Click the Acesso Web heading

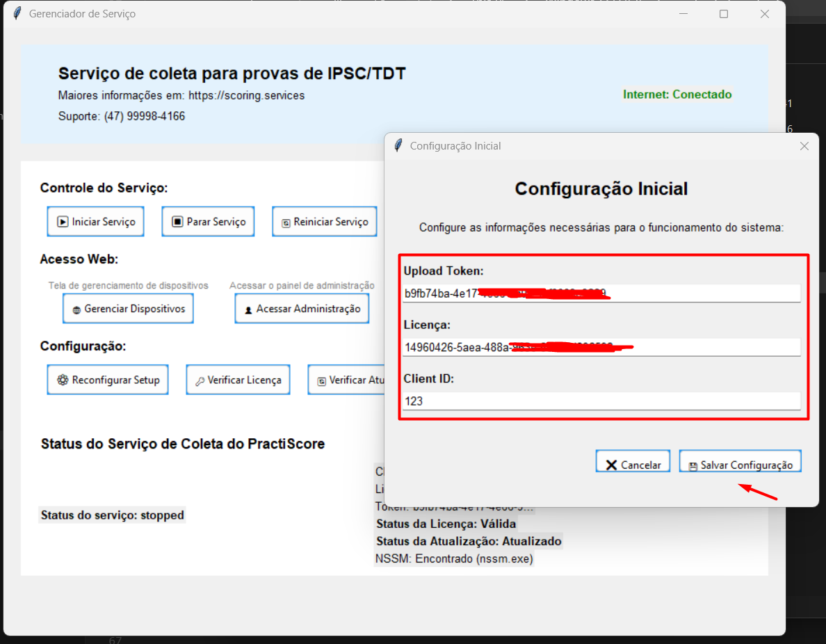point(79,259)
